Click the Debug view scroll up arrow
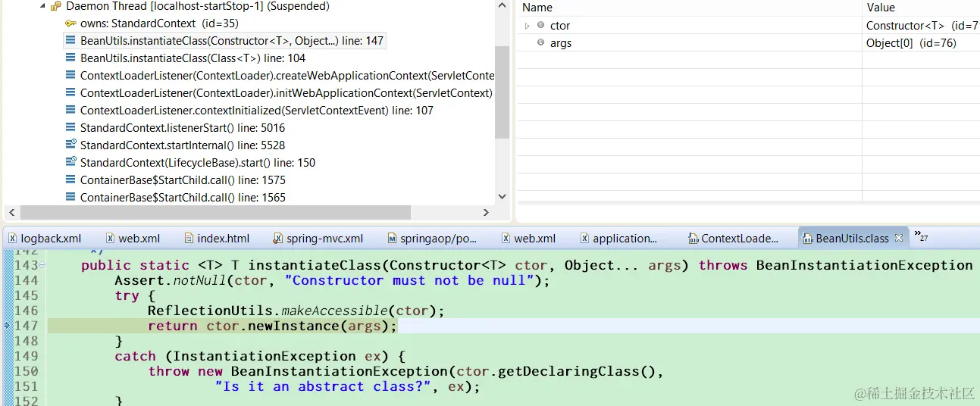Screen dimensions: 980x406 point(502,6)
